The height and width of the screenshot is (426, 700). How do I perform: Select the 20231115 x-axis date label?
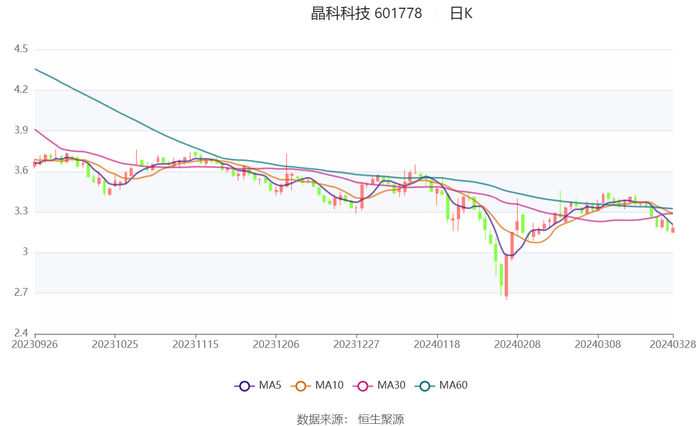[195, 343]
